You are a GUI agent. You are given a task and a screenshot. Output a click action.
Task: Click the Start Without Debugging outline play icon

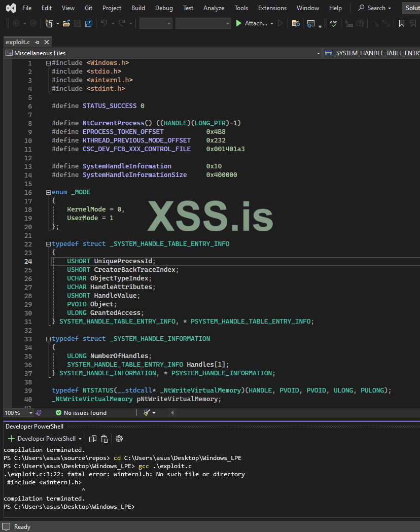coord(280,23)
